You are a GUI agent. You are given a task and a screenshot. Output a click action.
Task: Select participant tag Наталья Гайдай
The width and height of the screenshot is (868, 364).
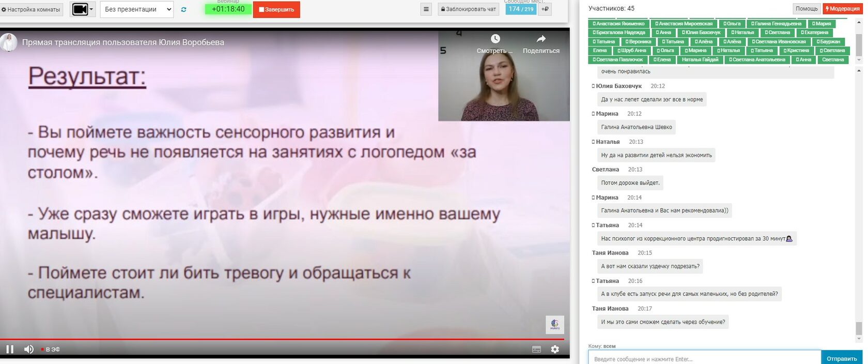point(700,59)
